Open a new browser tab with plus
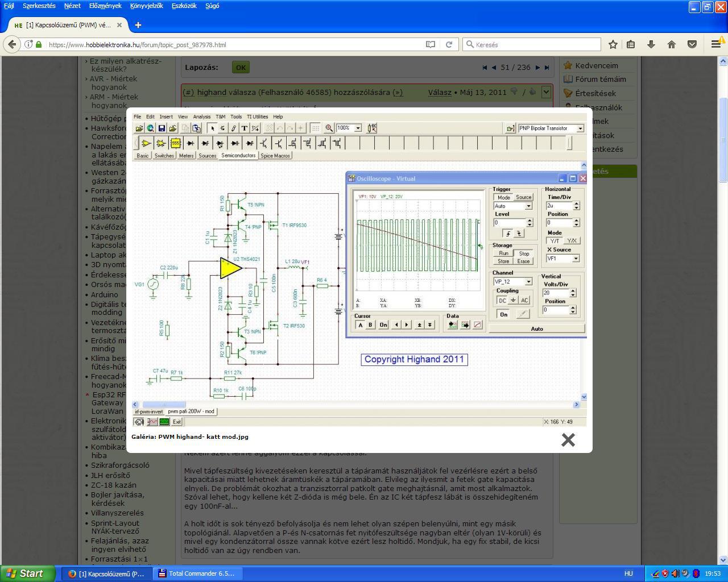 pos(138,25)
